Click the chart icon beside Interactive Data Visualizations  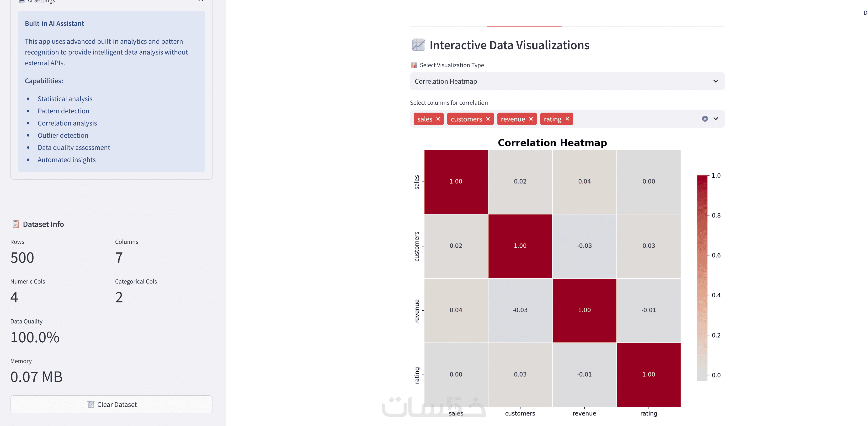coord(419,45)
